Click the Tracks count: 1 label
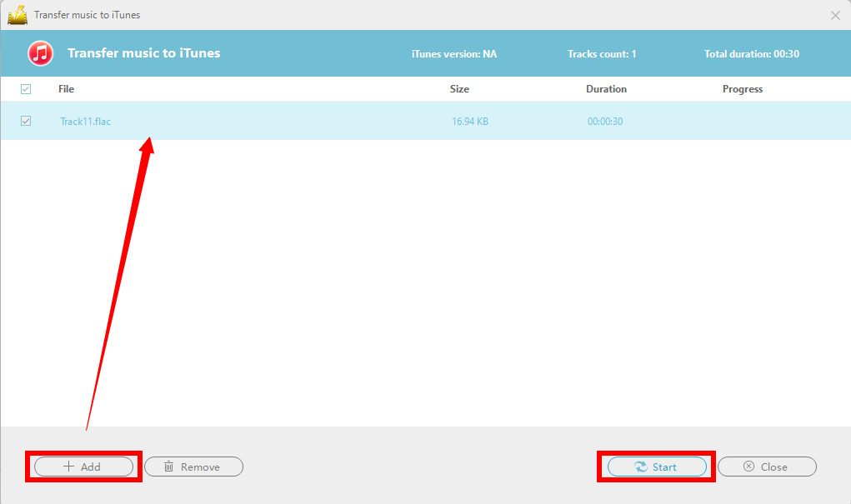The image size is (851, 504). pos(601,52)
